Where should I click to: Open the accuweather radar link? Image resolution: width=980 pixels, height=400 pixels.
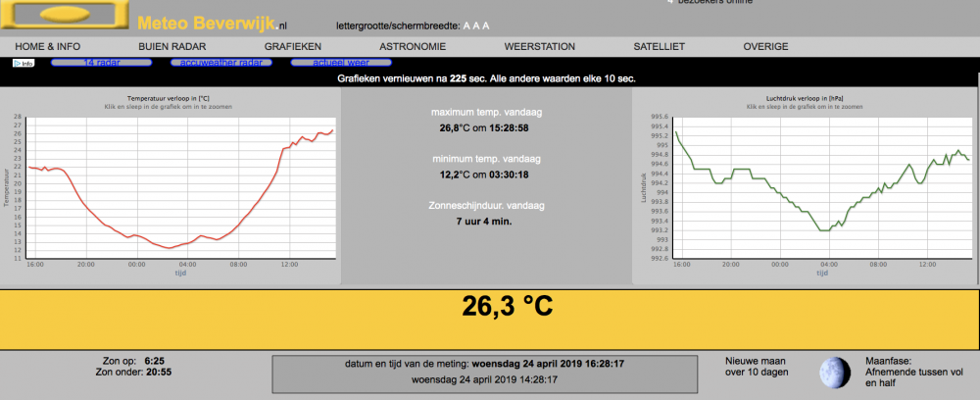tap(221, 63)
